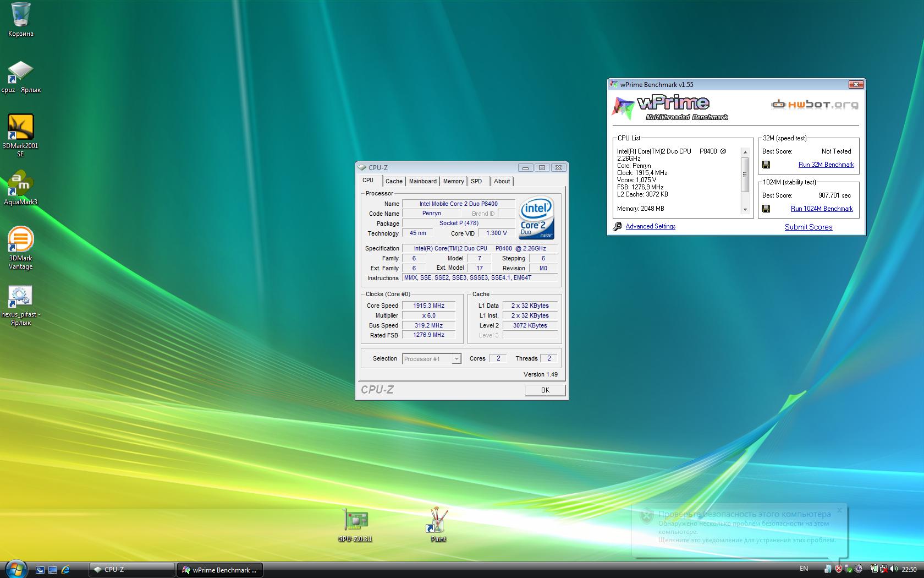The width and height of the screenshot is (924, 578).
Task: Click the CPU List scrollbar up arrow
Action: [x=745, y=152]
